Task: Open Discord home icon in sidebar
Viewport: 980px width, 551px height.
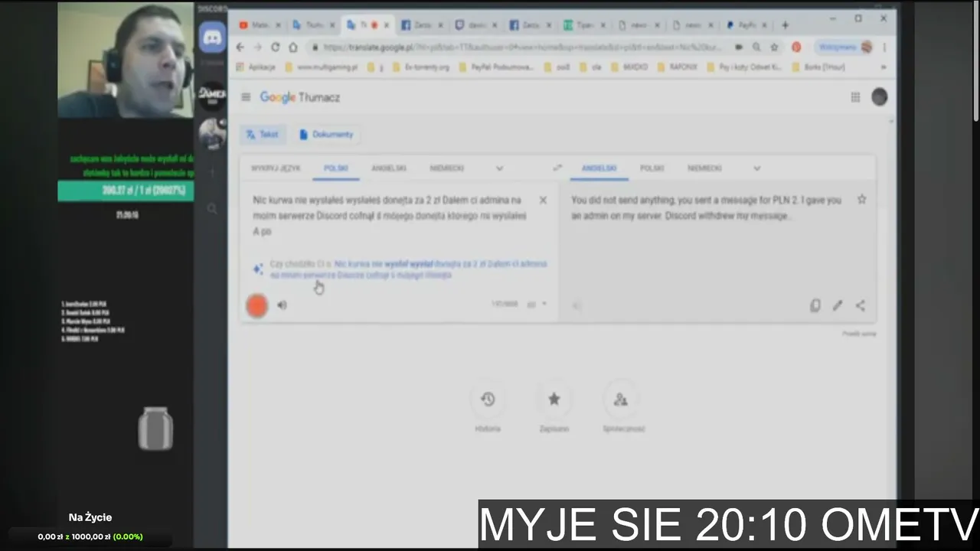Action: tap(212, 37)
